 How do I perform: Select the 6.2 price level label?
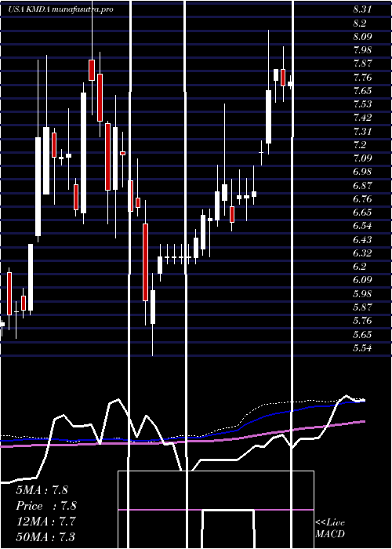[x=360, y=267]
